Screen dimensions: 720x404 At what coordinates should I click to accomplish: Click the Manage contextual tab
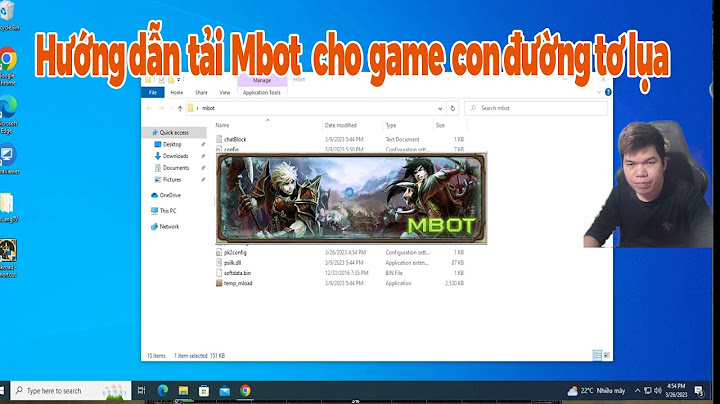(x=262, y=80)
